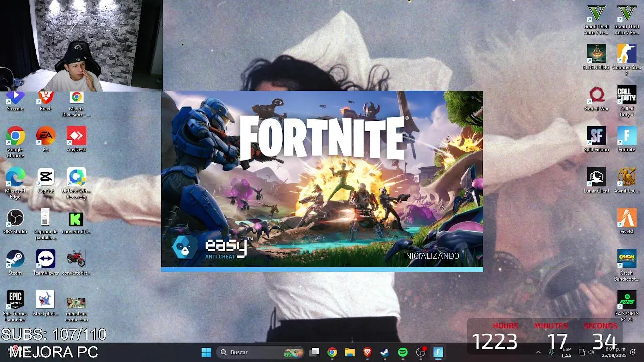Viewport: 644px width, 362px height.
Task: Open the Google Chrome desktop shortcut
Action: [x=15, y=142]
